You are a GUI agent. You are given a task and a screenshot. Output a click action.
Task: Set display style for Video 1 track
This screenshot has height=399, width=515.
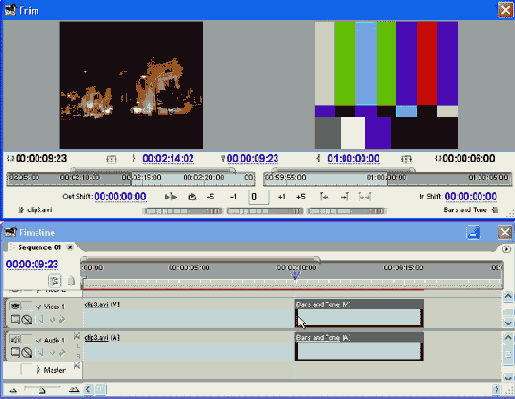[15, 319]
